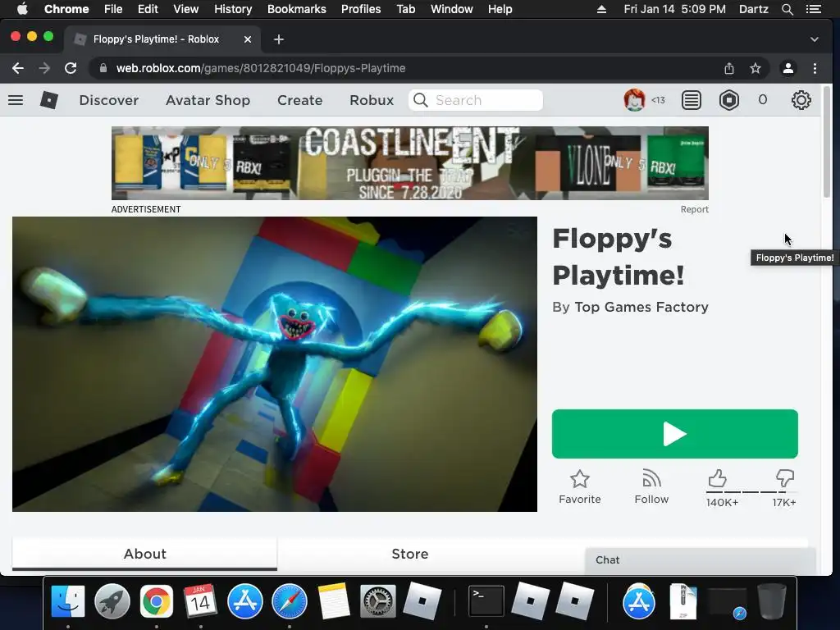Viewport: 840px width, 630px height.
Task: Click the like/dislike vote ratio bar
Action: (751, 492)
